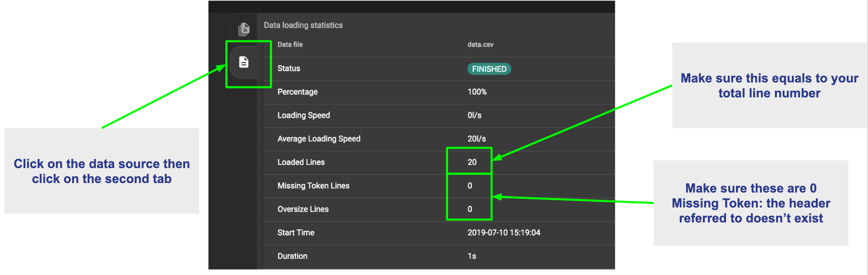The height and width of the screenshot is (275, 868).
Task: Click the 0l/s loading speed value
Action: [474, 116]
